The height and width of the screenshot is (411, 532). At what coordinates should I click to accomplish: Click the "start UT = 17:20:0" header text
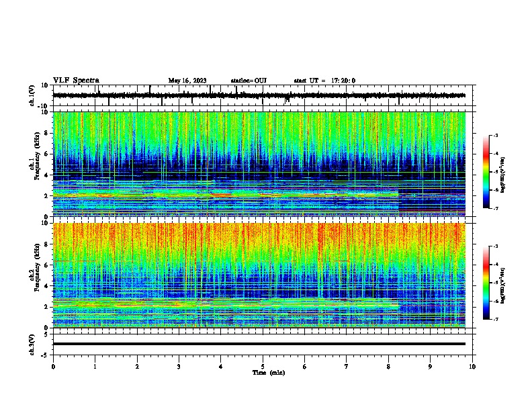coord(324,81)
